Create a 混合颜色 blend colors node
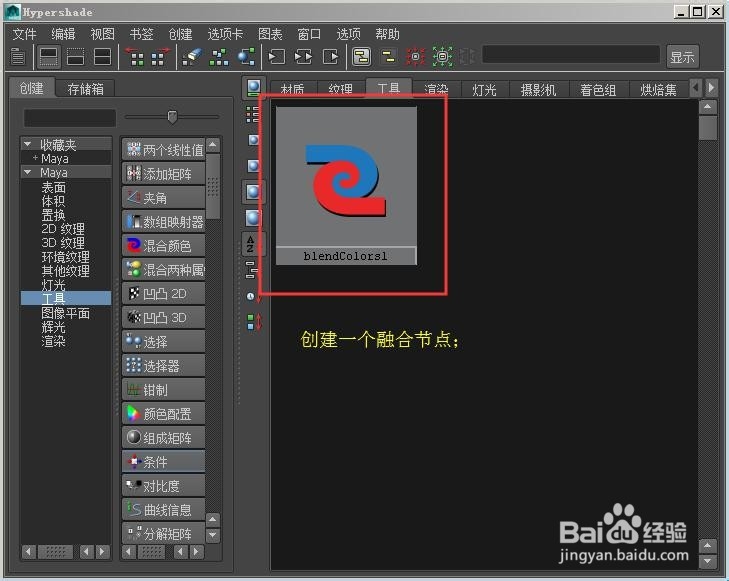729x581 pixels. coord(164,245)
